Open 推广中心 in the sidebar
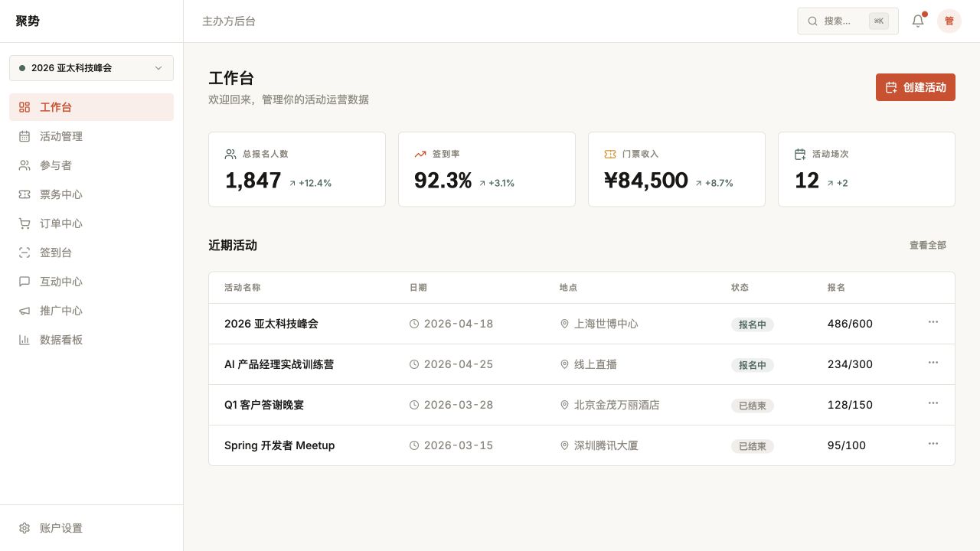 pyautogui.click(x=91, y=311)
